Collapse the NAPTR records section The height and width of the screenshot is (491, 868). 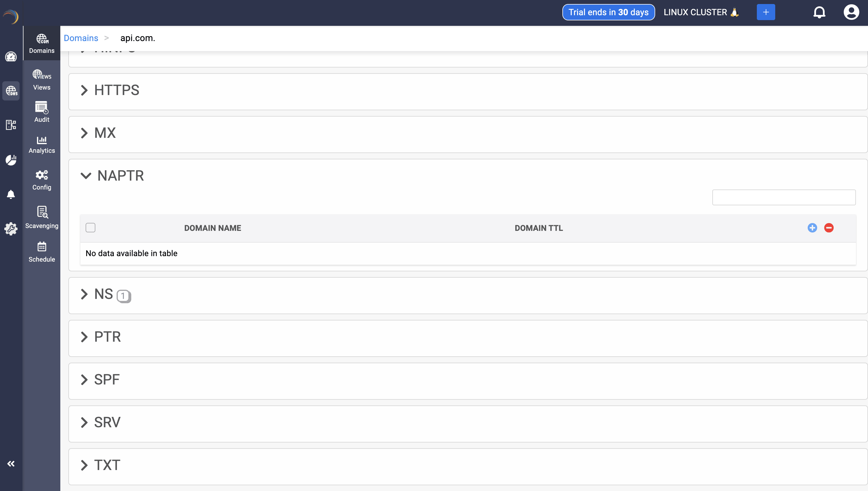tap(86, 176)
